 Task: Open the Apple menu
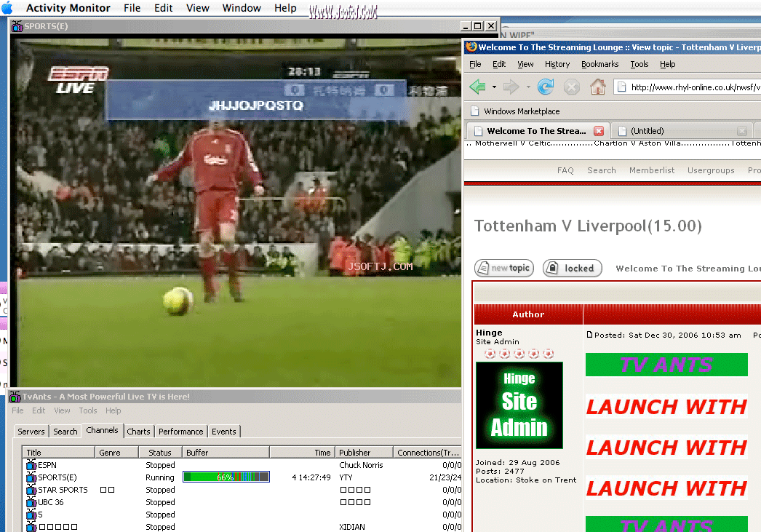click(7, 8)
